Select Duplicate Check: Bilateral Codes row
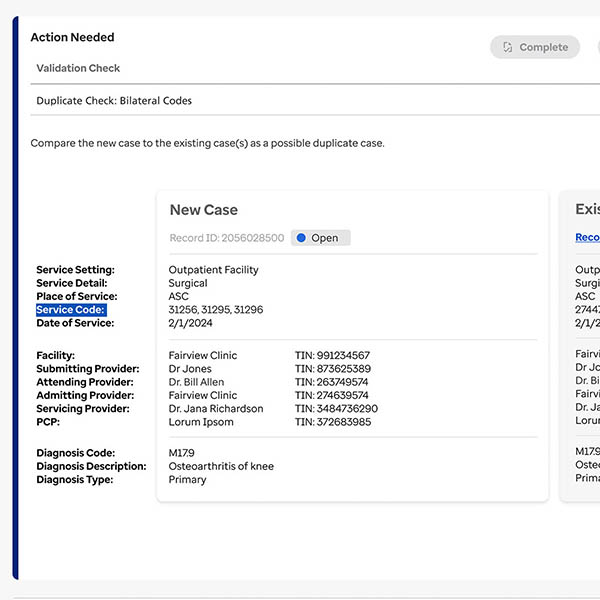 [x=114, y=101]
